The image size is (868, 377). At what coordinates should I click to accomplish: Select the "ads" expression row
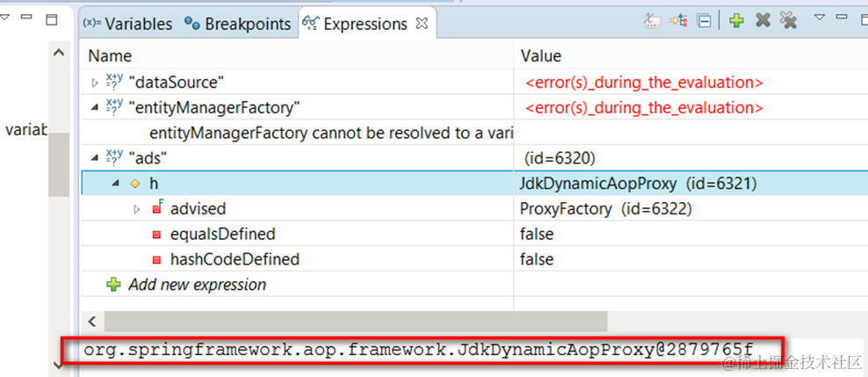click(x=476, y=158)
